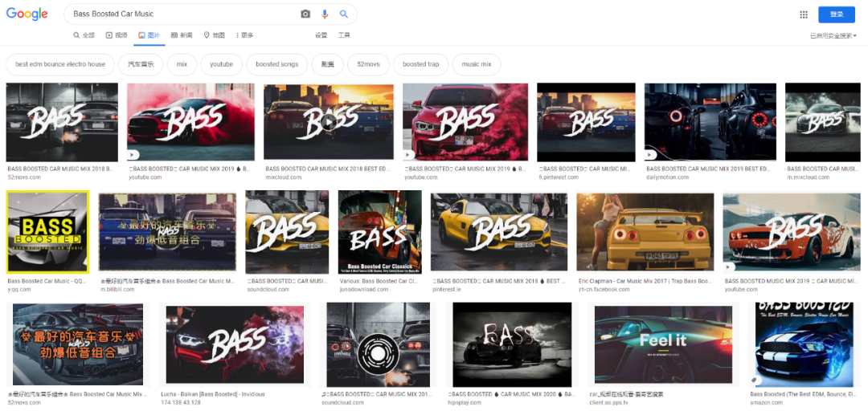The width and height of the screenshot is (868, 411).
Task: Open the m.bilibili.com Chinese text thumbnail
Action: (x=168, y=231)
